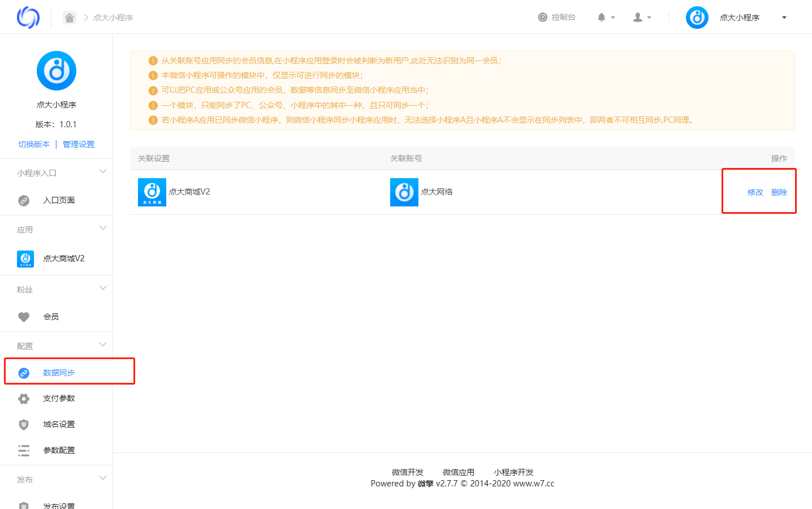This screenshot has width=812, height=509.
Task: Click the 关联设置 column header
Action: [x=154, y=158]
